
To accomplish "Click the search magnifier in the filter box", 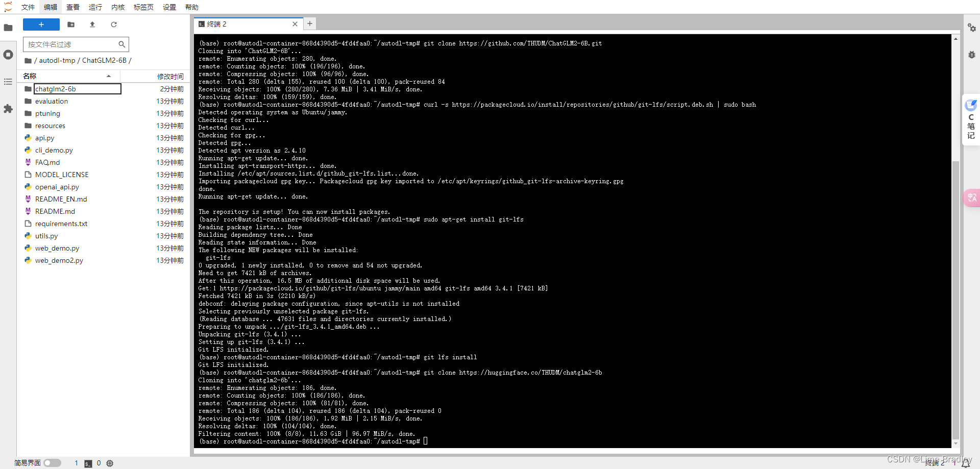I will click(121, 44).
